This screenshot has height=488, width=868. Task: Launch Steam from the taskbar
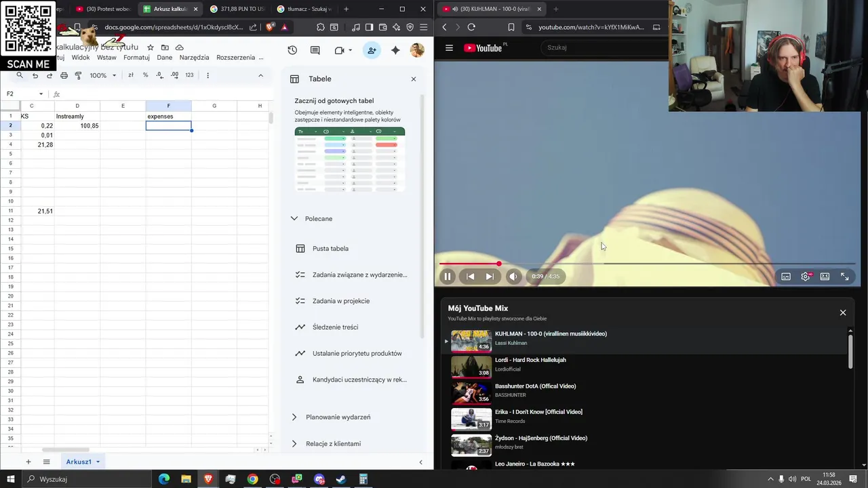[341, 479]
